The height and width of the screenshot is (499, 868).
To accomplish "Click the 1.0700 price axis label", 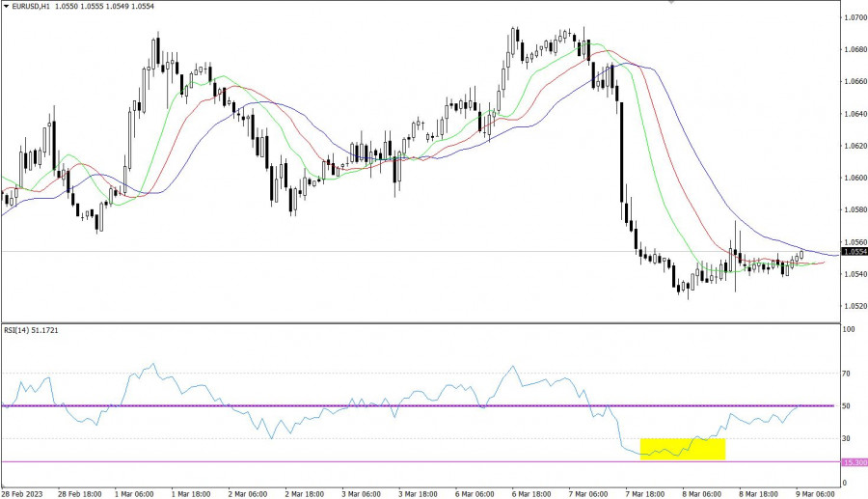I will [854, 17].
